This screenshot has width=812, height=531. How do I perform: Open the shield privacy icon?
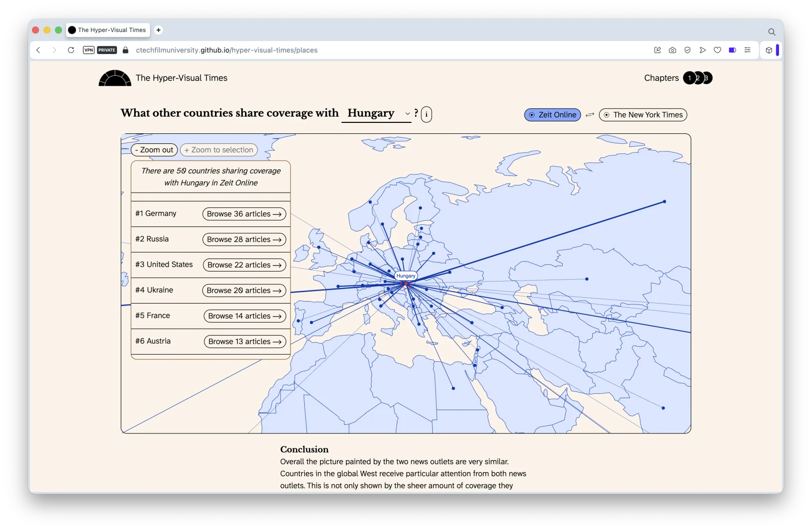click(x=687, y=50)
